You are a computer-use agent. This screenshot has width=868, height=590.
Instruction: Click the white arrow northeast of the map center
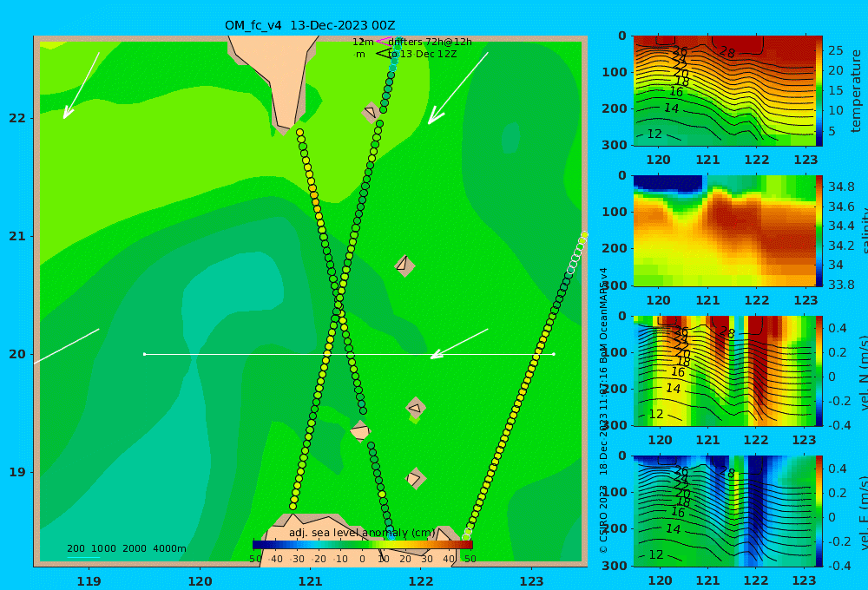457,88
